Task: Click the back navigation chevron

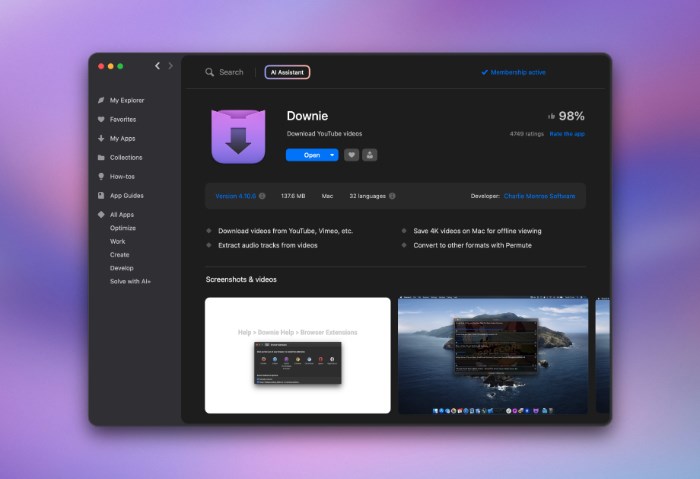Action: click(x=158, y=66)
